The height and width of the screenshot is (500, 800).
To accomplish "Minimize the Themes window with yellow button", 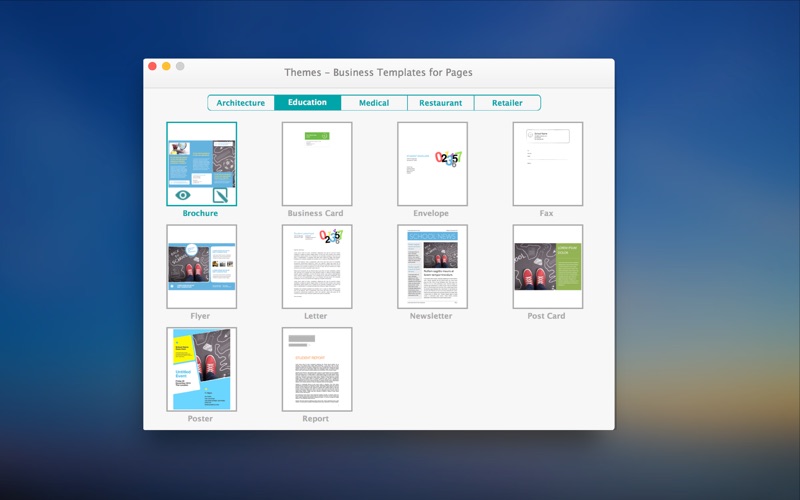I will tap(166, 66).
